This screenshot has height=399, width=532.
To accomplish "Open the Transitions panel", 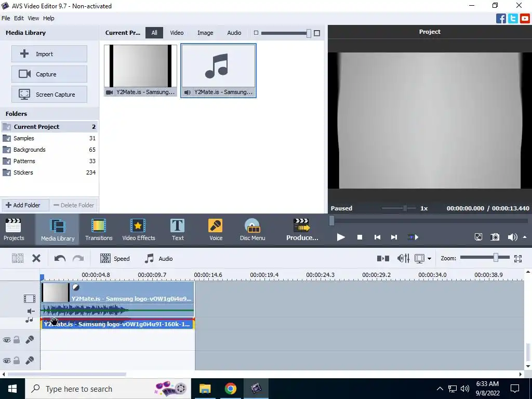I will 99,229.
